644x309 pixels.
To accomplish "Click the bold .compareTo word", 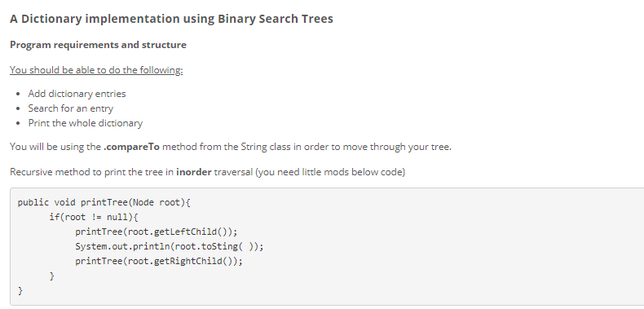I will (x=131, y=147).
